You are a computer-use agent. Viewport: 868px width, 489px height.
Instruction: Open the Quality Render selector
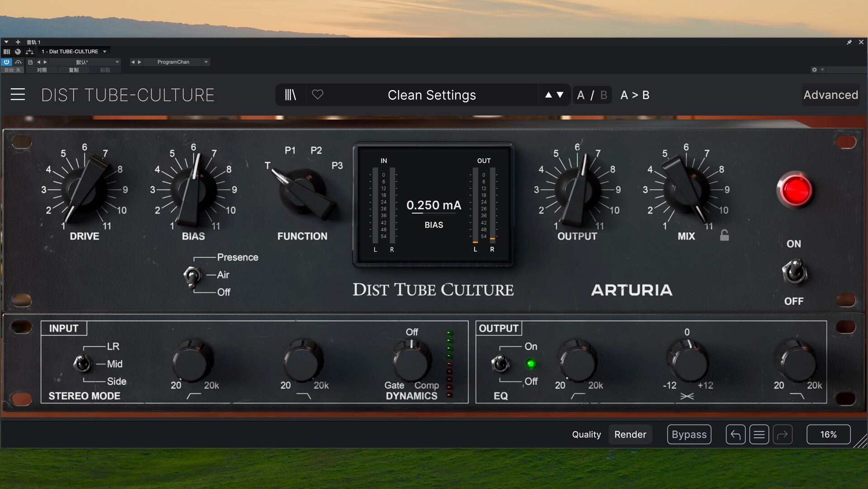630,435
